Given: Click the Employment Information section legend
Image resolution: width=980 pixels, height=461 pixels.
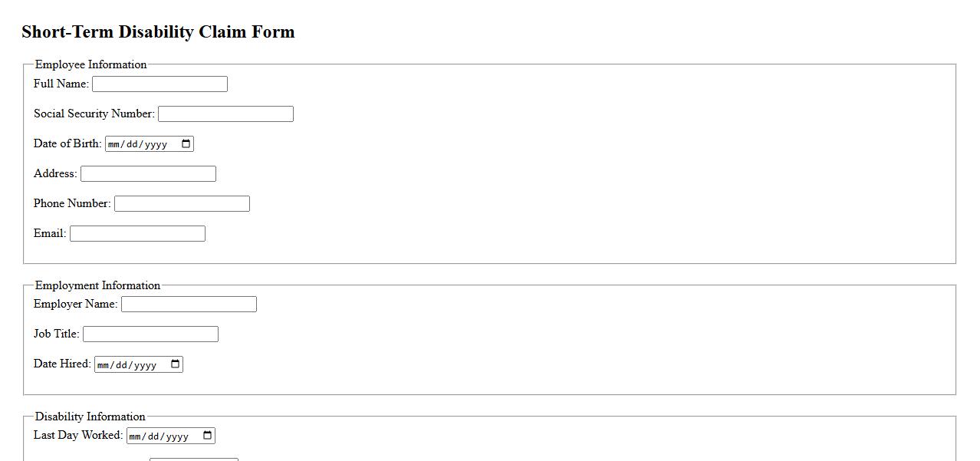Looking at the screenshot, I should tap(97, 285).
